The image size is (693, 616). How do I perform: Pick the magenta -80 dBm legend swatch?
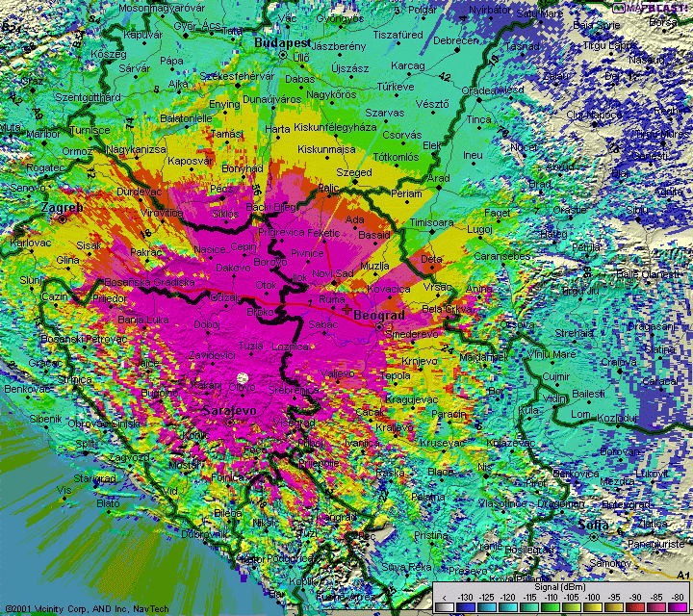pyautogui.click(x=678, y=606)
